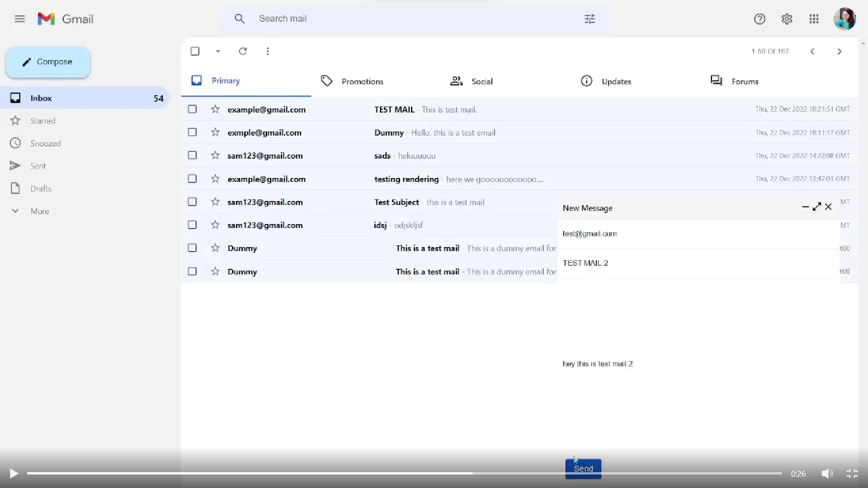Click the search options filter icon
Screen dimensions: 868x488
[590, 19]
